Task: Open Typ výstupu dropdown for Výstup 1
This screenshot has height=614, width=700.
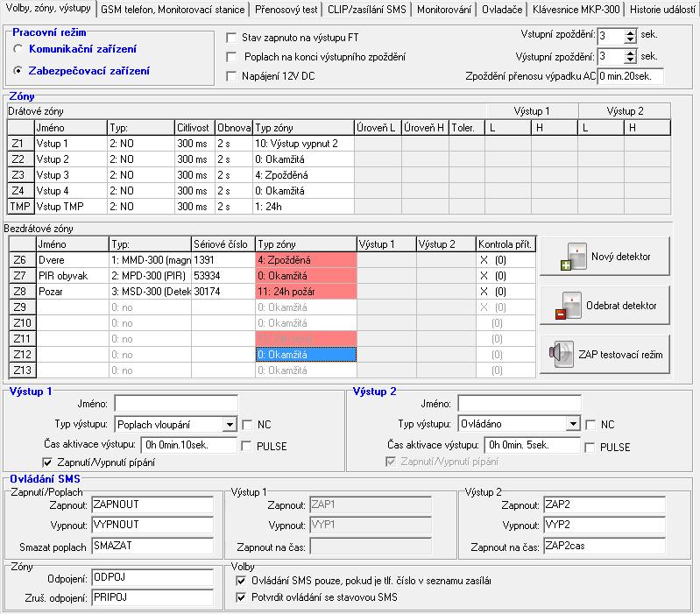Action: (230, 424)
